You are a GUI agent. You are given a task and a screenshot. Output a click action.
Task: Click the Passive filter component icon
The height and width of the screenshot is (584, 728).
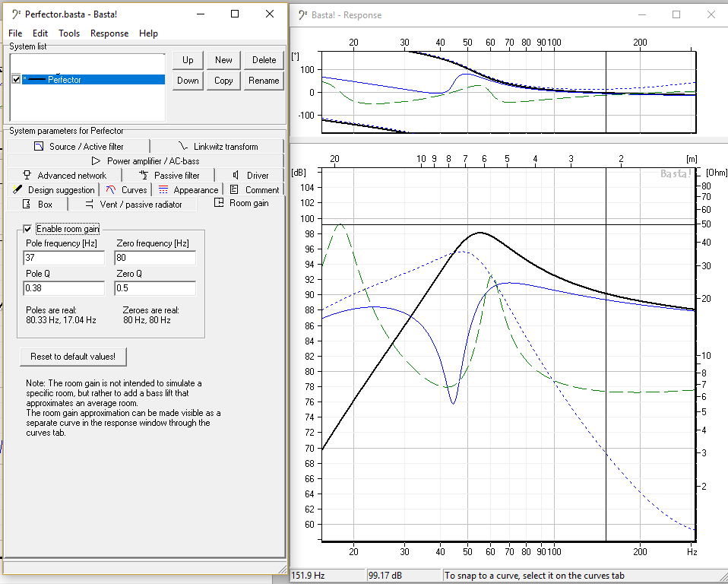point(144,175)
